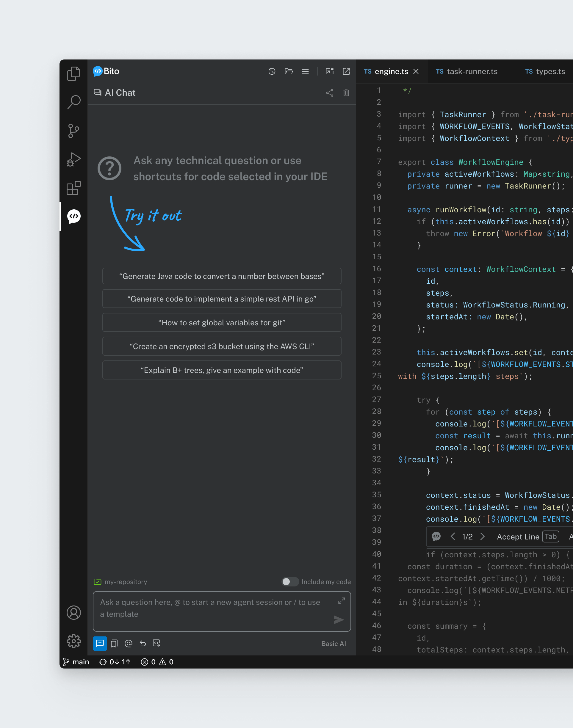Image resolution: width=573 pixels, height=728 pixels.
Task: Select the simple rest API in go prompt
Action: (222, 299)
